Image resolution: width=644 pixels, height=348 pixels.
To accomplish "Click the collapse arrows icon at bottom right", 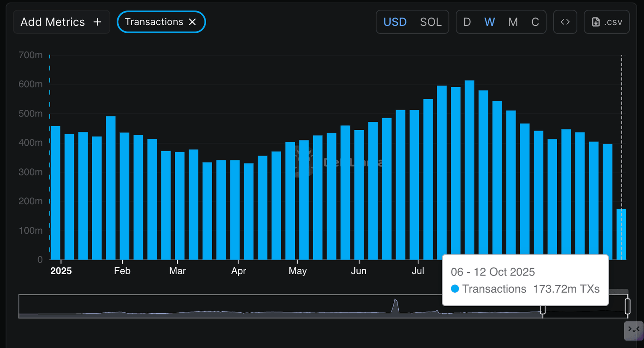I will coord(633,330).
